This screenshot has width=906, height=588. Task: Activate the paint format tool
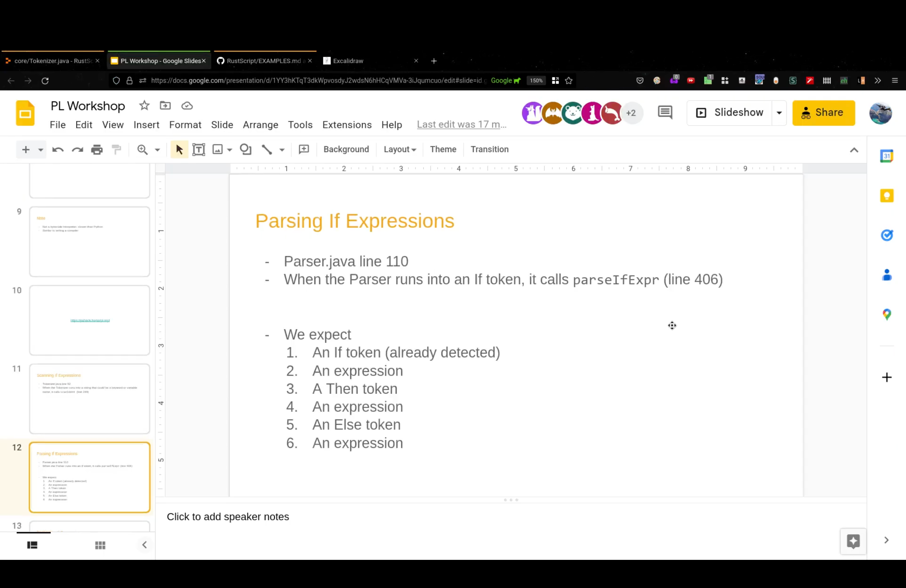(117, 149)
